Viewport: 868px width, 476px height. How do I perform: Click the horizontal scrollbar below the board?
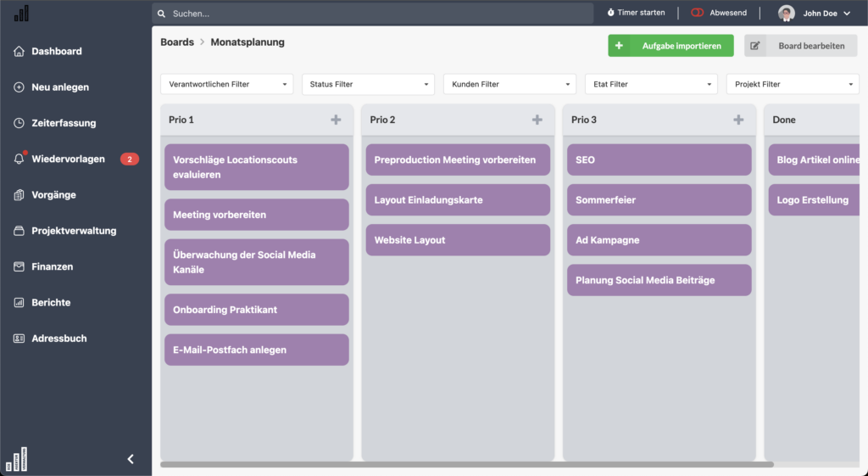pyautogui.click(x=466, y=464)
